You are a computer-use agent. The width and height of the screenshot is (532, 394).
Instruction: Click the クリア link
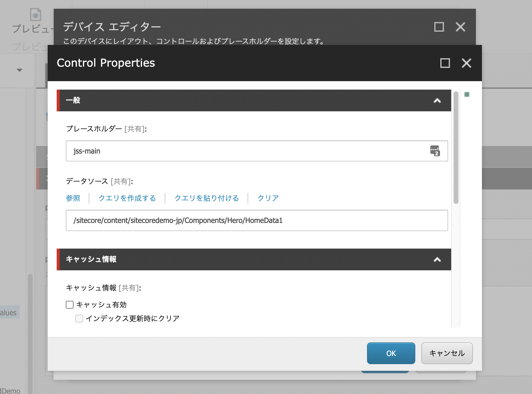[268, 198]
